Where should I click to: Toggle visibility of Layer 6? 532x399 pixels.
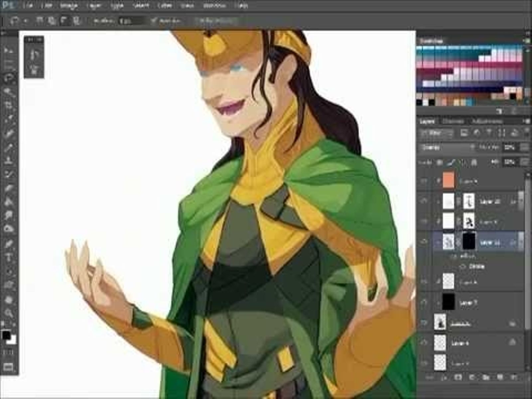(424, 342)
